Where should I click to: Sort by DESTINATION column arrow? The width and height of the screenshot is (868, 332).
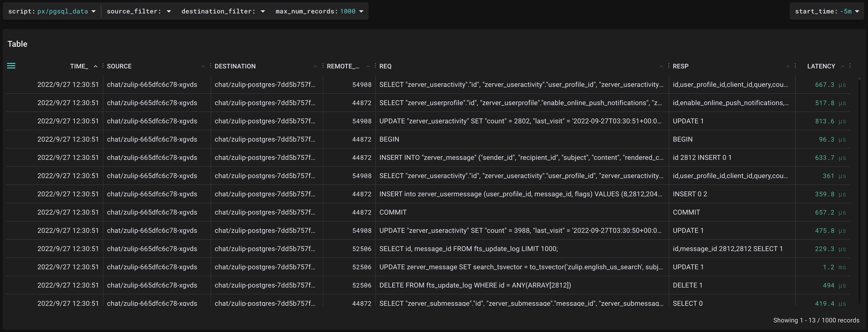coord(315,66)
